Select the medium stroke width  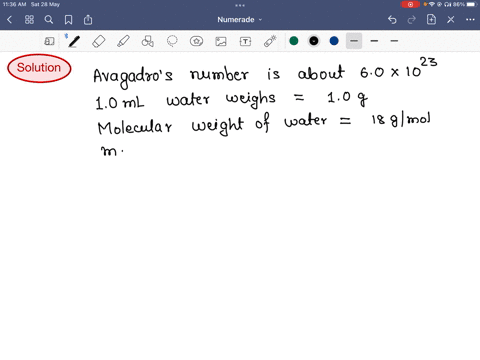point(374,41)
